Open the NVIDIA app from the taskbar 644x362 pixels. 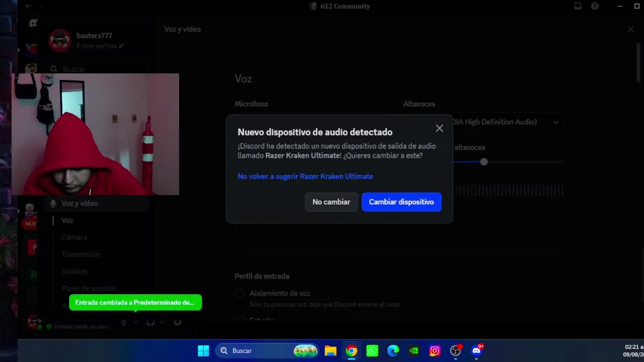pyautogui.click(x=414, y=350)
